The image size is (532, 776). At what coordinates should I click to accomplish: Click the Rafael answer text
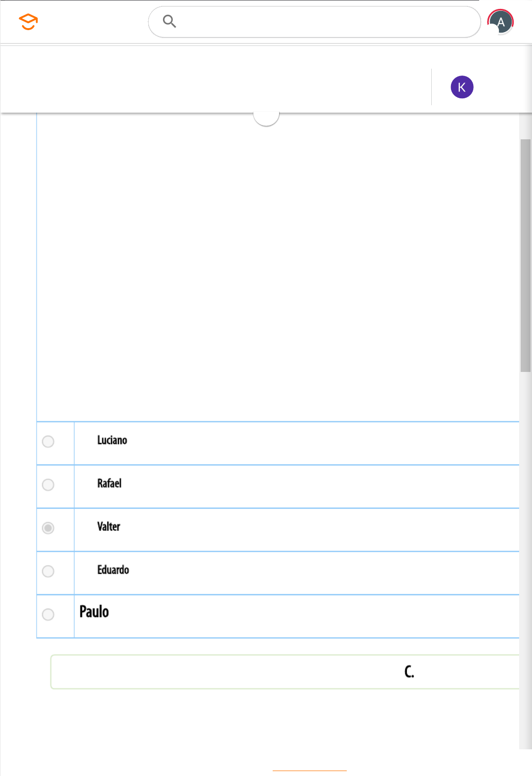tap(109, 483)
